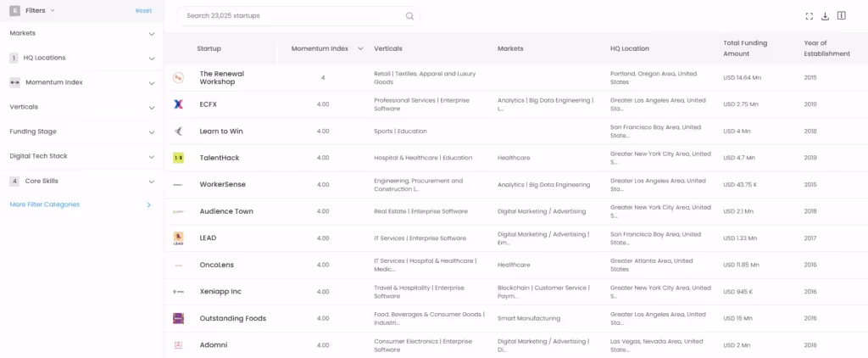Click the Xeniapp Inc logo
This screenshot has width=868, height=358.
(x=178, y=292)
